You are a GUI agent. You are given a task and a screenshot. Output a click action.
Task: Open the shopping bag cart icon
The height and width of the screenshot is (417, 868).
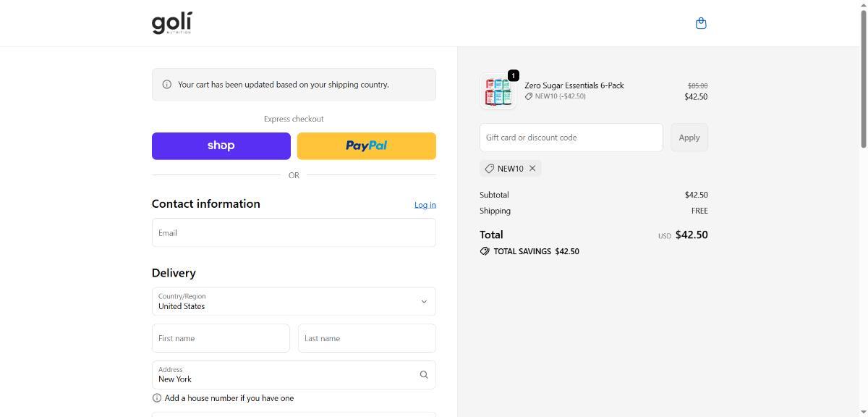pyautogui.click(x=700, y=23)
